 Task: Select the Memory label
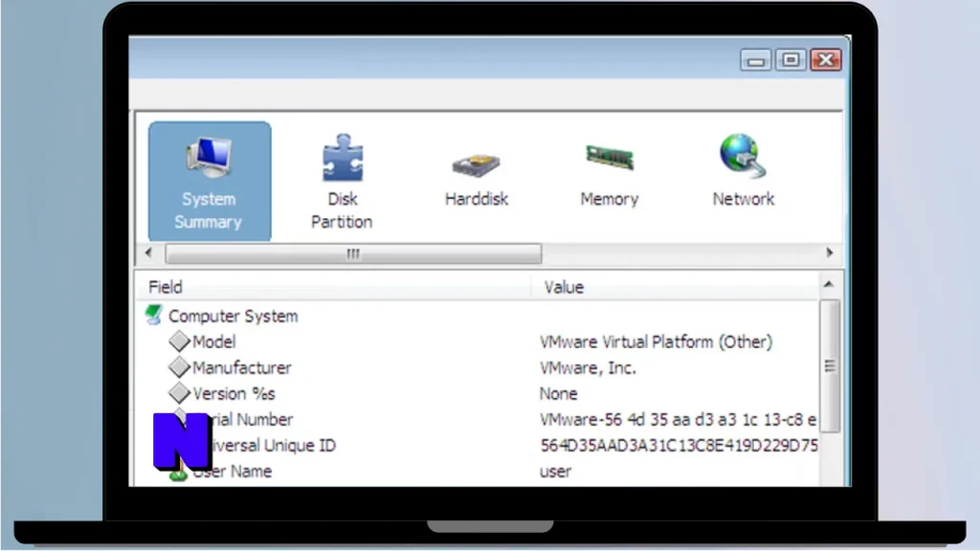[610, 199]
